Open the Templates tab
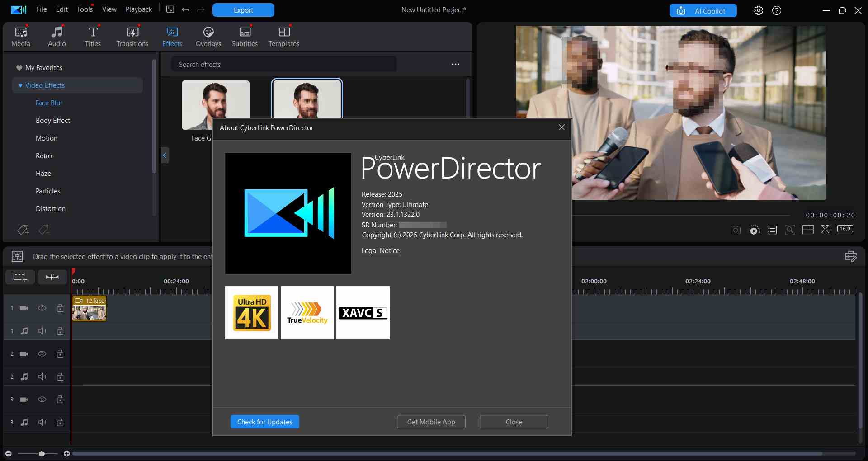868x461 pixels. (x=284, y=37)
